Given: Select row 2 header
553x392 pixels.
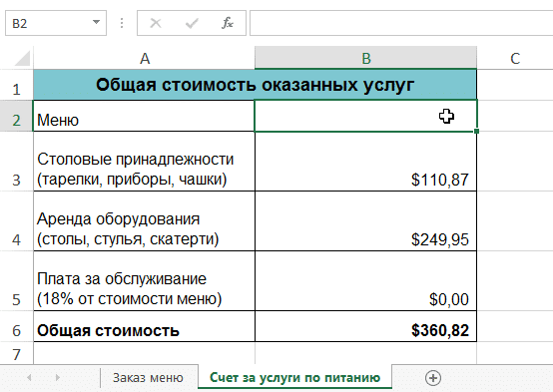Looking at the screenshot, I should coord(17,116).
